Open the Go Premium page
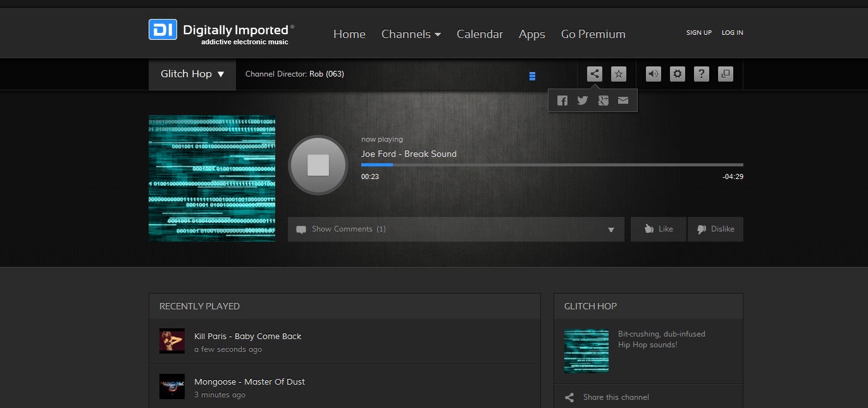 tap(593, 34)
